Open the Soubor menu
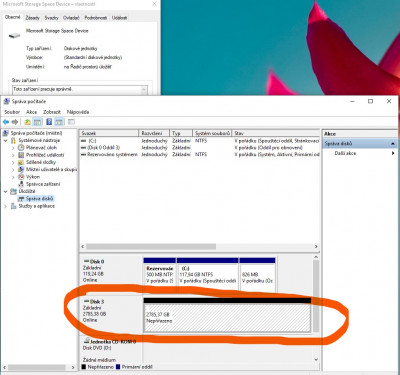Viewport: 400px width, 375px height. 12,112
